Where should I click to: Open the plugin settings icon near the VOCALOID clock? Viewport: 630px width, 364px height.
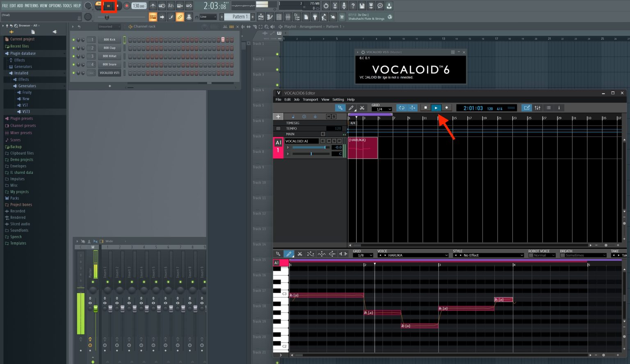(x=537, y=107)
